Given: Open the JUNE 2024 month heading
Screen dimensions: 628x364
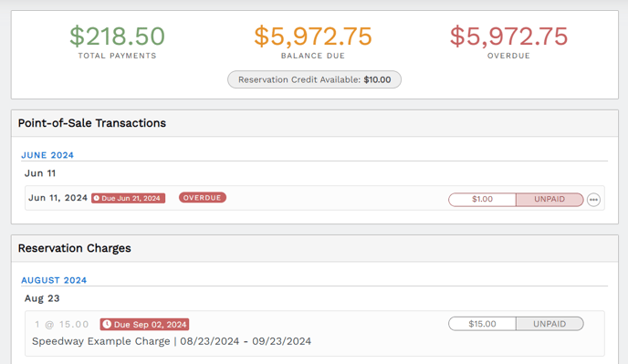Looking at the screenshot, I should [x=47, y=155].
